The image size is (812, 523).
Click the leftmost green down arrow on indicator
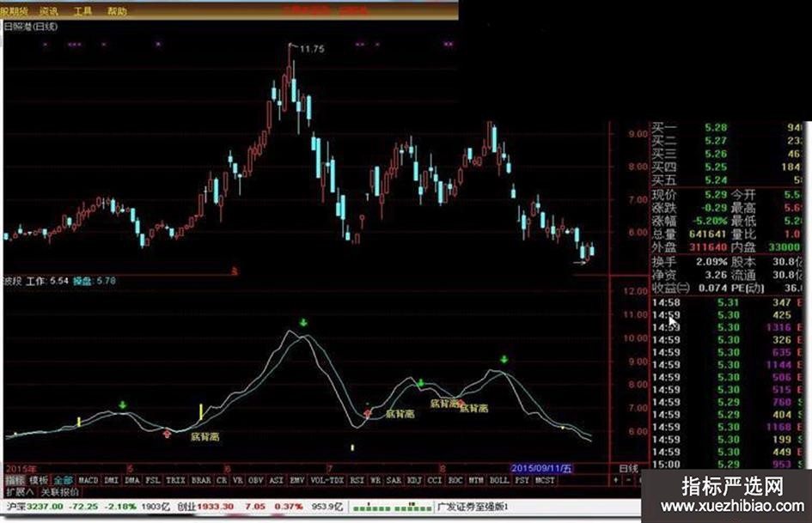coord(122,405)
